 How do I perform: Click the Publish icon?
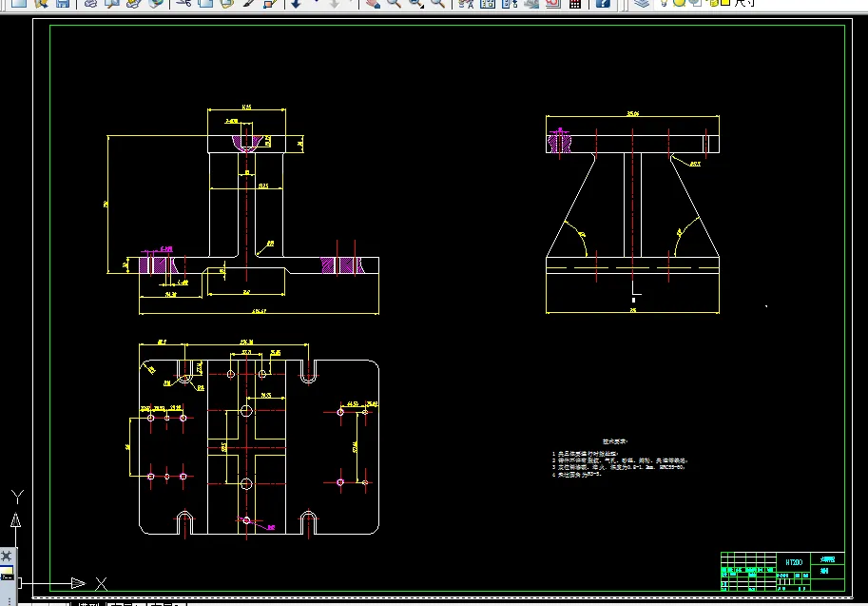coord(134,3)
